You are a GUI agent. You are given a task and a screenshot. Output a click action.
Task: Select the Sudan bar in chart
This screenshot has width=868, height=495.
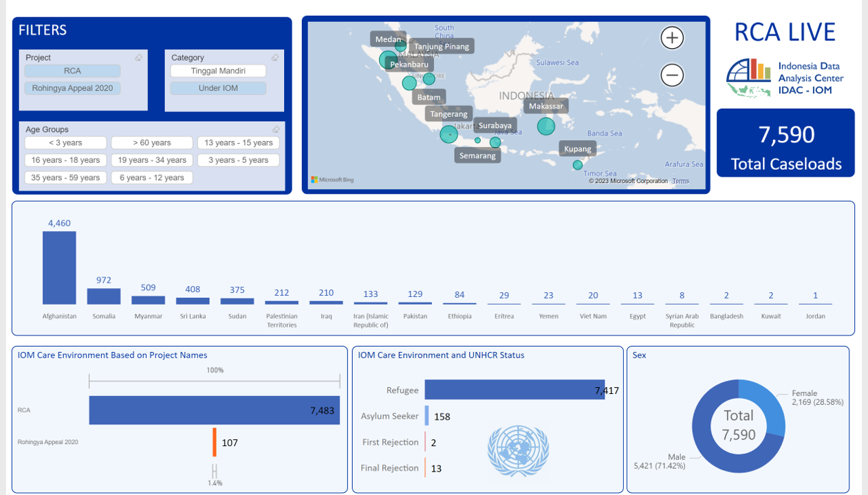pyautogui.click(x=237, y=301)
